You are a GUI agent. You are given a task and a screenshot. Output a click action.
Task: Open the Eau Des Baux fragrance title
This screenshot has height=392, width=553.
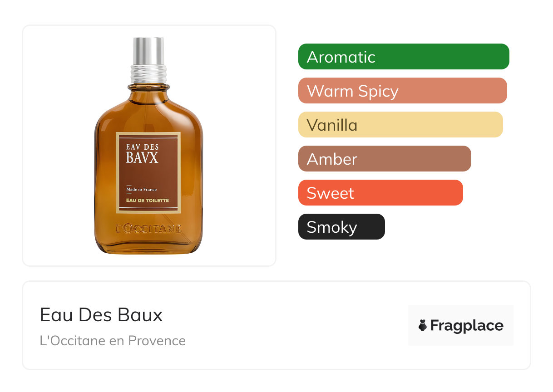[101, 315]
